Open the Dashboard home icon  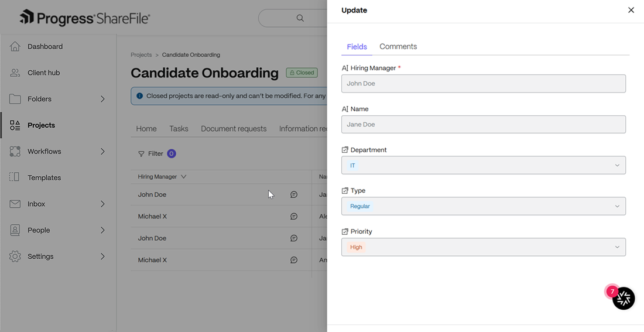coord(15,46)
